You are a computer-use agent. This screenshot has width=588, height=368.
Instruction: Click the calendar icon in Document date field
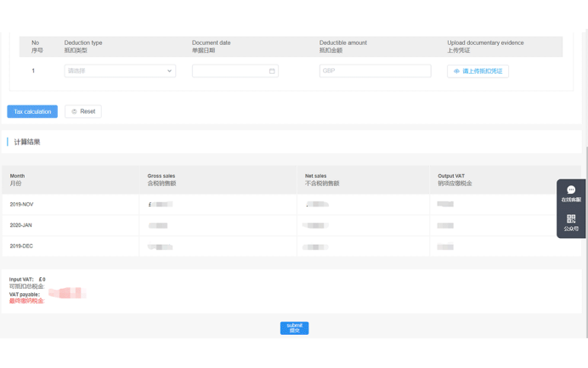pyautogui.click(x=272, y=71)
